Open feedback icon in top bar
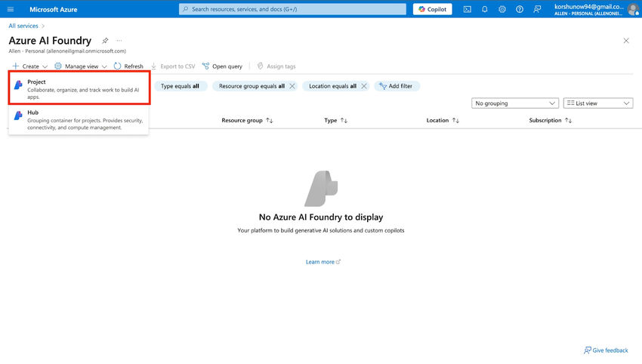 [x=537, y=9]
